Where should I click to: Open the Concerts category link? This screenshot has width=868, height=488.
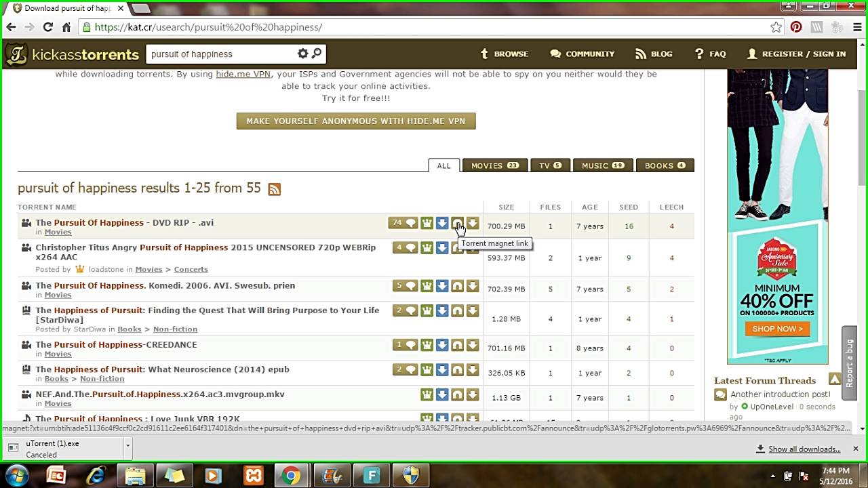pos(191,269)
